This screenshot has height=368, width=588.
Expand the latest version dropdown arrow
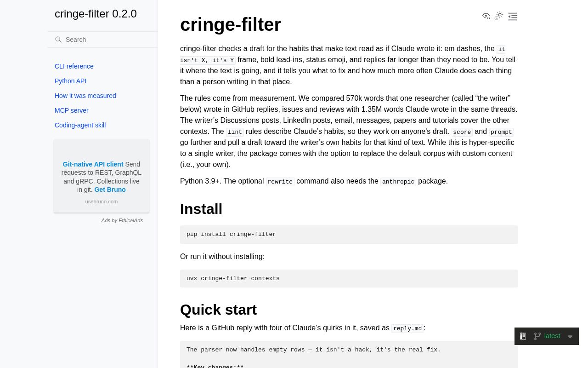point(570,337)
